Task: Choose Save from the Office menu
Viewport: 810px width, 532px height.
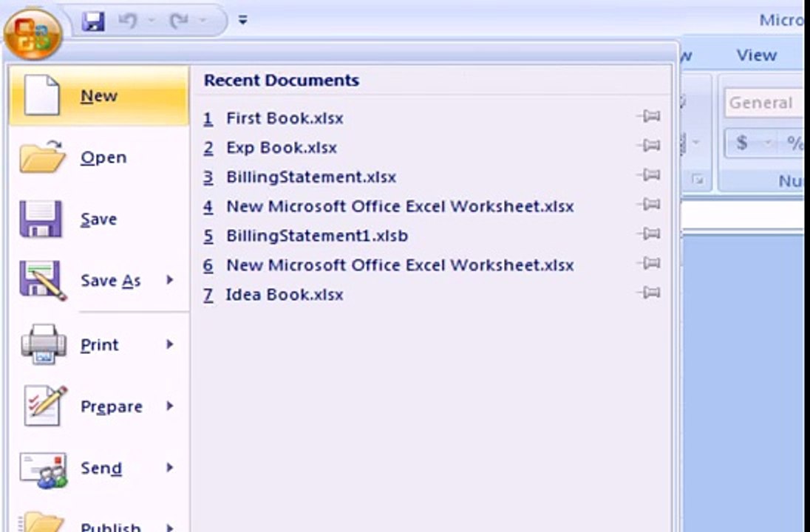Action: click(x=99, y=219)
